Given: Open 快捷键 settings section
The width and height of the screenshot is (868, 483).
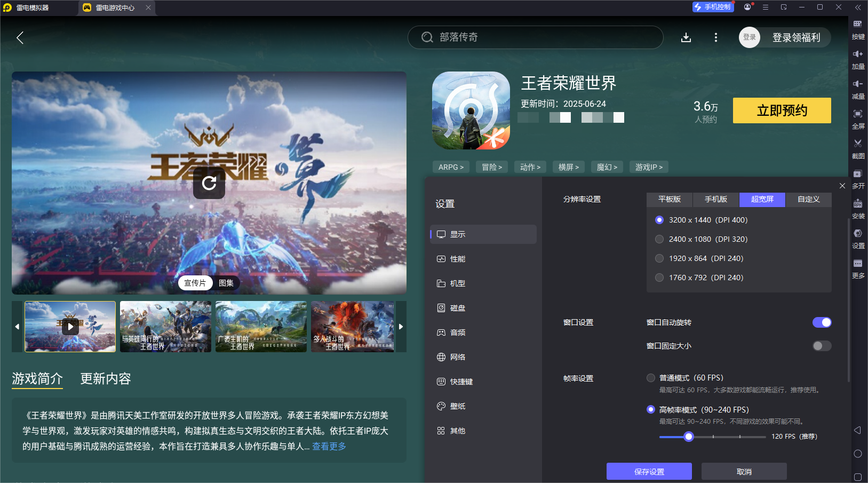Looking at the screenshot, I should pos(483,382).
